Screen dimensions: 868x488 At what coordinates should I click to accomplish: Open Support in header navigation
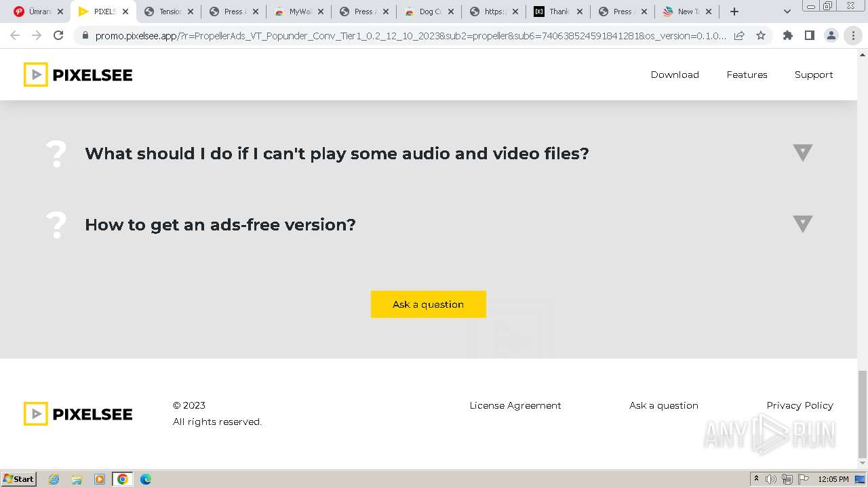(x=814, y=75)
